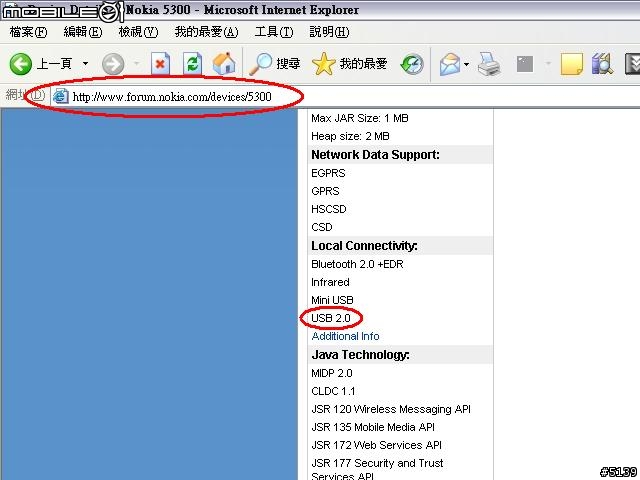
Task: Click the Search magnifier toolbar button
Action: pyautogui.click(x=275, y=64)
